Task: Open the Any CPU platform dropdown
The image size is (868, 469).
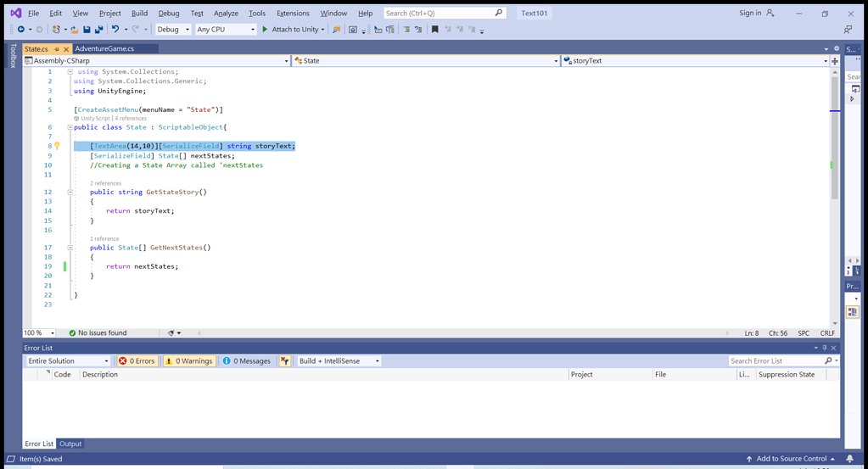Action: [x=225, y=30]
